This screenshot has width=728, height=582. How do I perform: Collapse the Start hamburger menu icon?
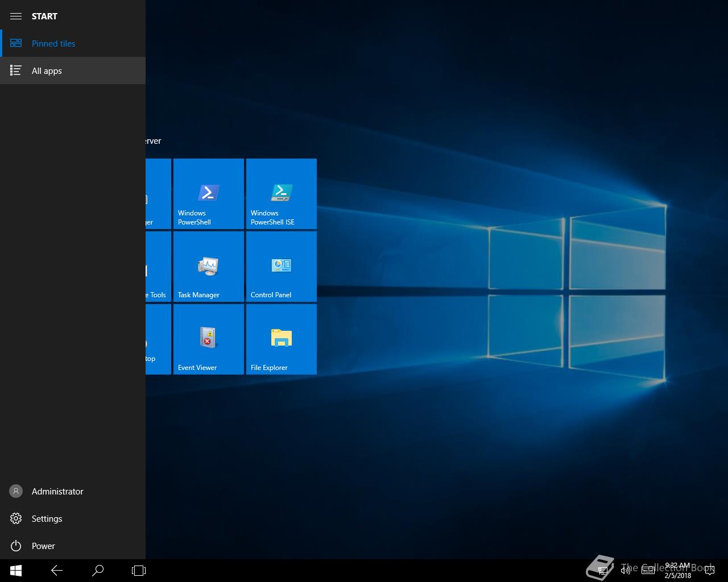coord(16,16)
